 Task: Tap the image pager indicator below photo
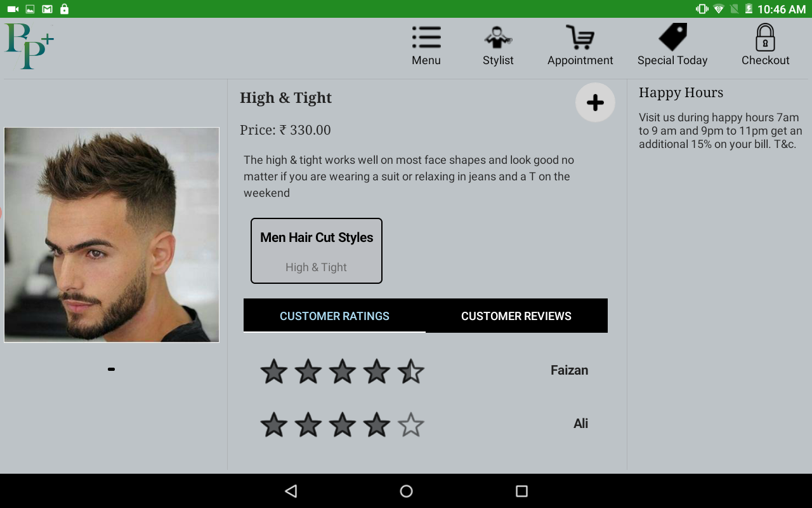112,369
